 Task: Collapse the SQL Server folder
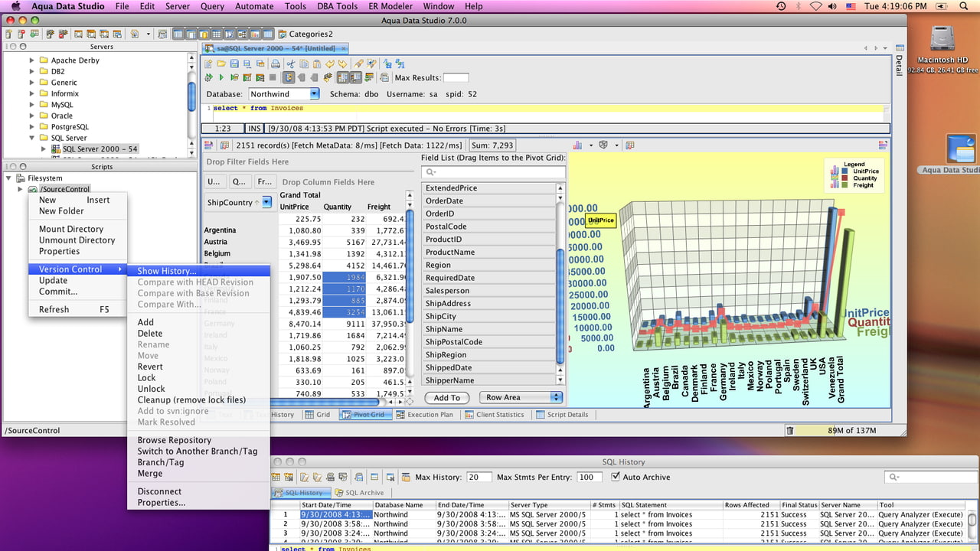[x=31, y=138]
